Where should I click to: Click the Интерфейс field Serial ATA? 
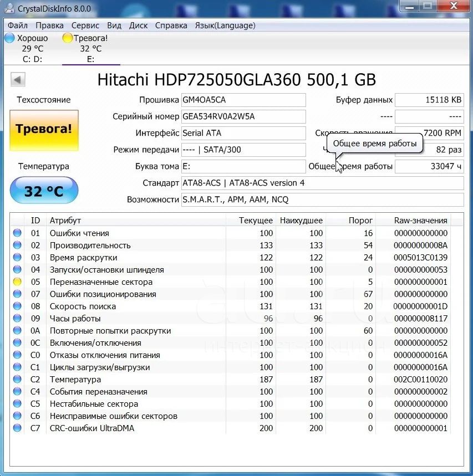243,133
